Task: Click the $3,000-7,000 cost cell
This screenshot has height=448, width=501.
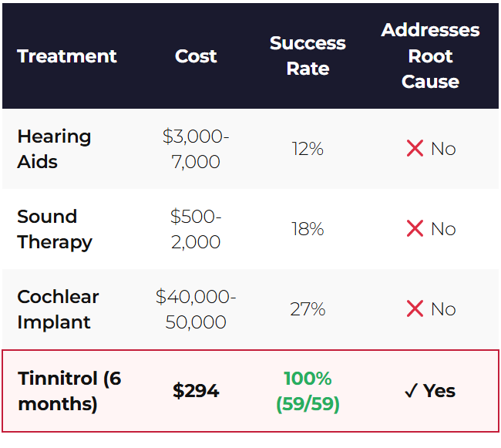Action: pyautogui.click(x=196, y=149)
